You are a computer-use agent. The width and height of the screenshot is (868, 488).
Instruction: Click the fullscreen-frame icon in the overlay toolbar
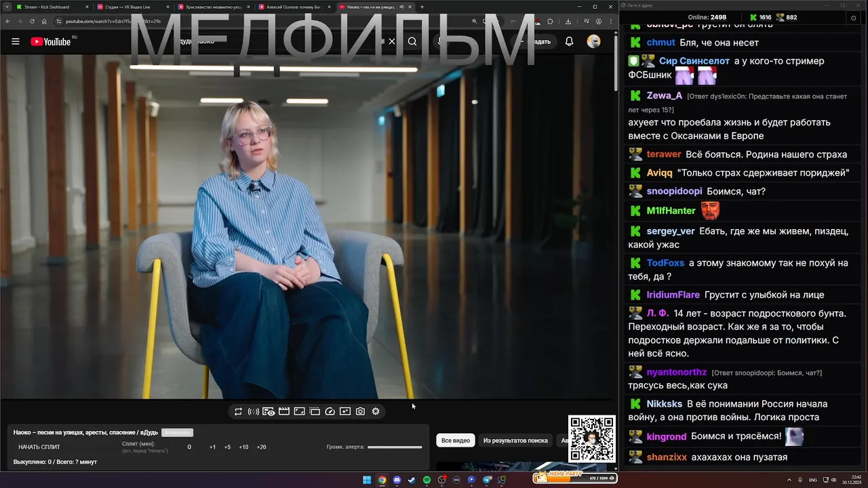pos(299,411)
